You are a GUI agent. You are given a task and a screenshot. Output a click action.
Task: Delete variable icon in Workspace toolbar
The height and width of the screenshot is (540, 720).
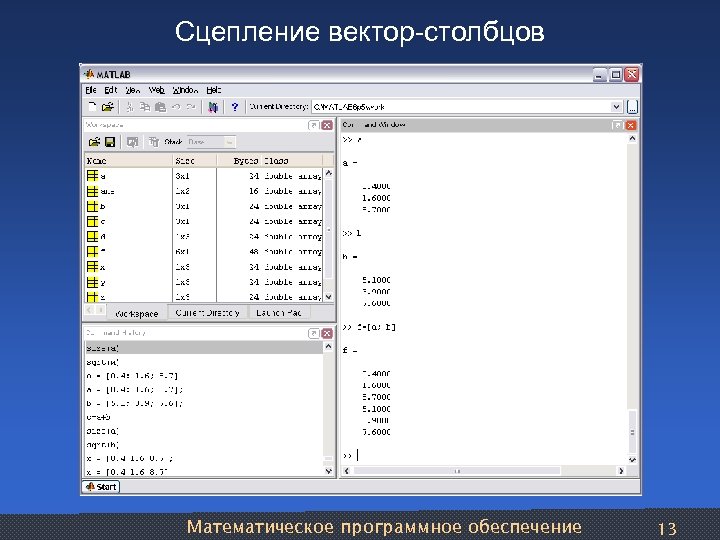(x=154, y=142)
